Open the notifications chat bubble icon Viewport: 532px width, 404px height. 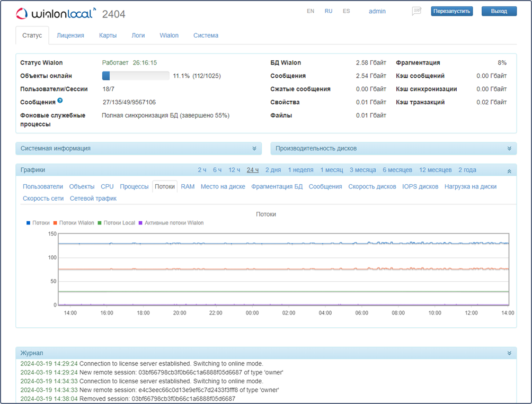pos(416,11)
